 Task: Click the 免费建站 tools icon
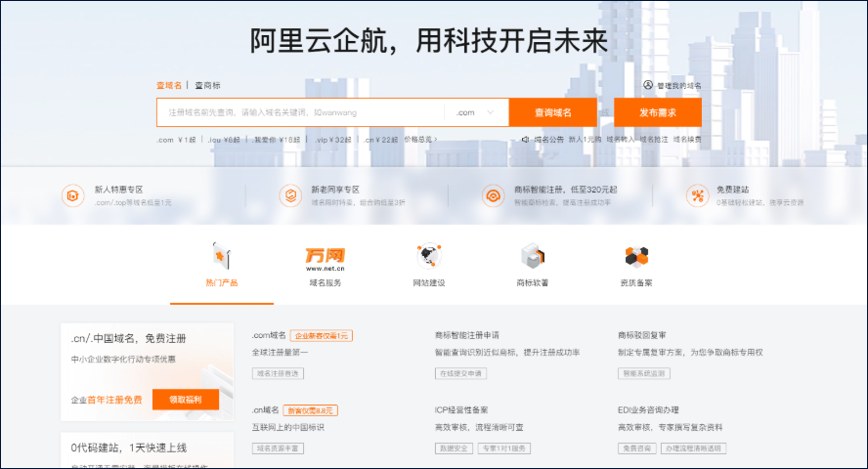698,195
